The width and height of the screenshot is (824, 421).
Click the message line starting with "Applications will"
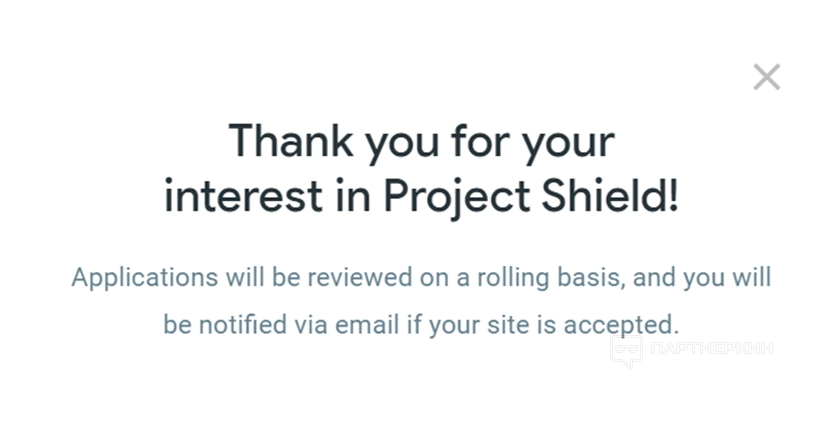(x=421, y=277)
